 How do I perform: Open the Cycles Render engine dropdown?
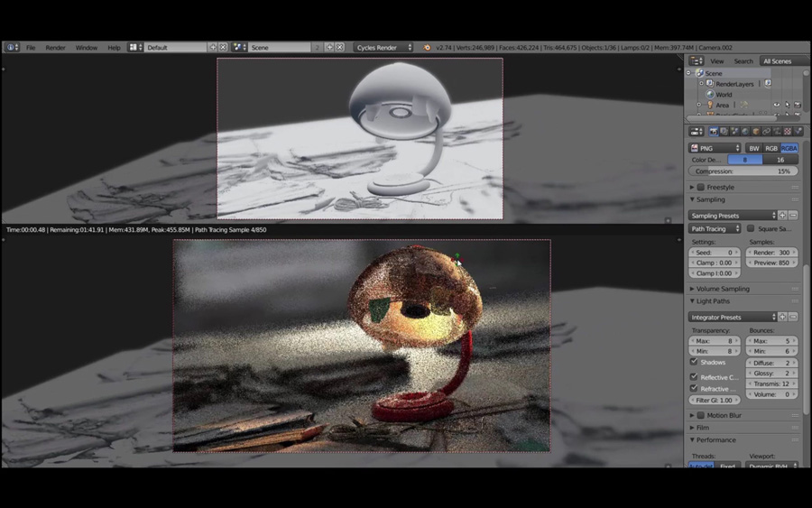pyautogui.click(x=383, y=47)
